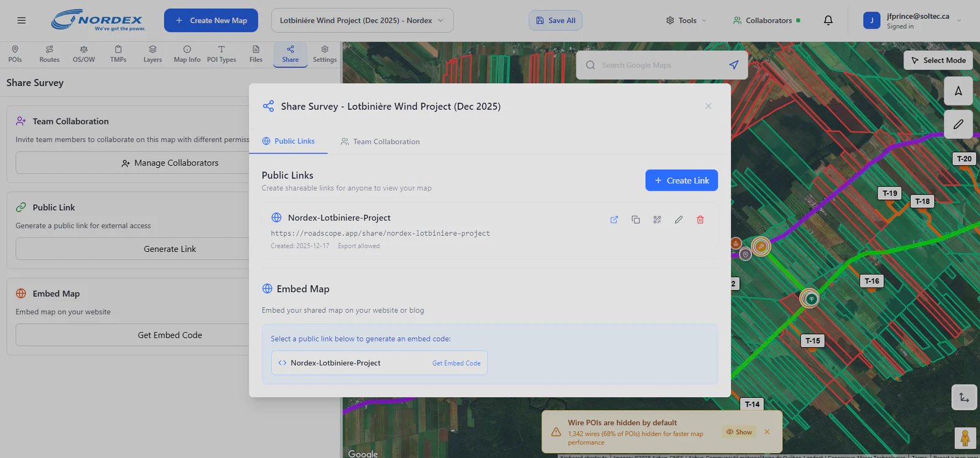This screenshot has width=980, height=458.
Task: Click Save All button
Action: pyautogui.click(x=556, y=20)
